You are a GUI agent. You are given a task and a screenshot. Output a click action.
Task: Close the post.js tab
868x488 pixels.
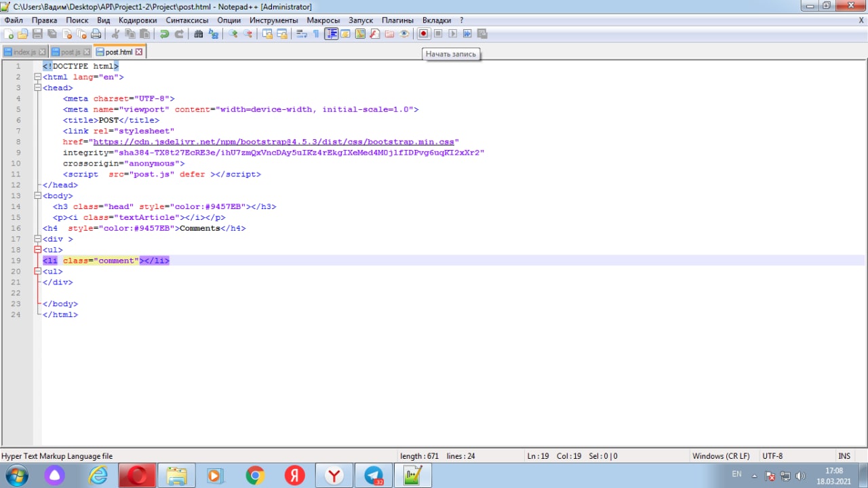(x=86, y=52)
